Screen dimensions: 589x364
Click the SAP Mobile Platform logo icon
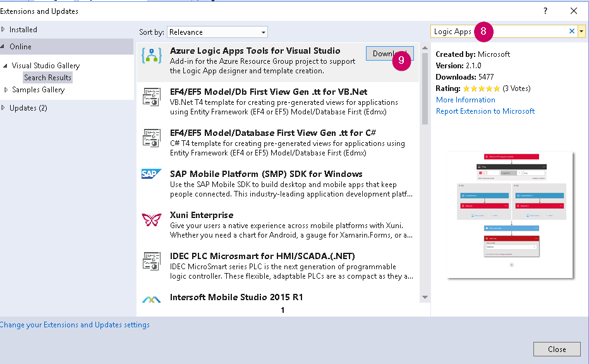[152, 174]
